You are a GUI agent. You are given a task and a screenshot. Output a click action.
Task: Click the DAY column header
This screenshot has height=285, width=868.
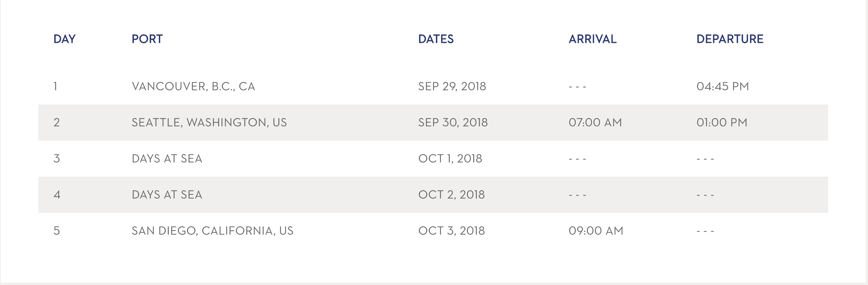pyautogui.click(x=64, y=39)
